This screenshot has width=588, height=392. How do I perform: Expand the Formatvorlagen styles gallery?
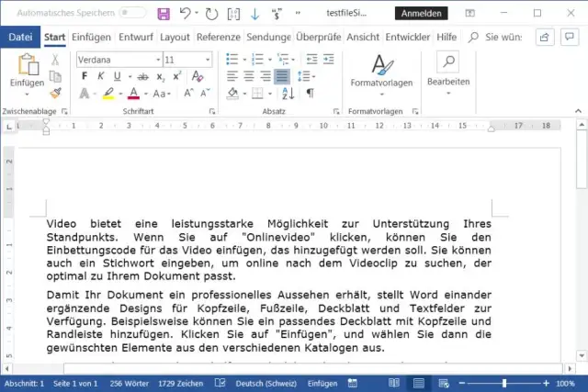click(381, 72)
